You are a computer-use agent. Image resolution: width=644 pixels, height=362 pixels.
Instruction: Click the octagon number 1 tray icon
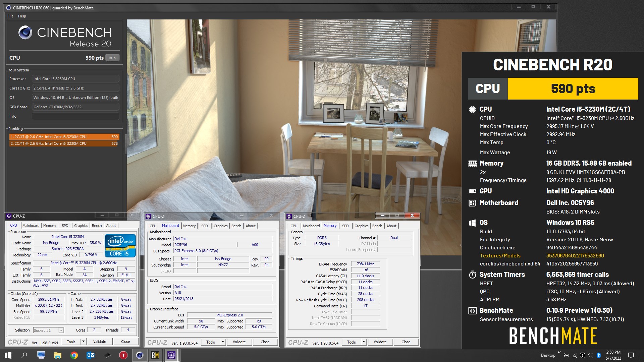coord(583,355)
